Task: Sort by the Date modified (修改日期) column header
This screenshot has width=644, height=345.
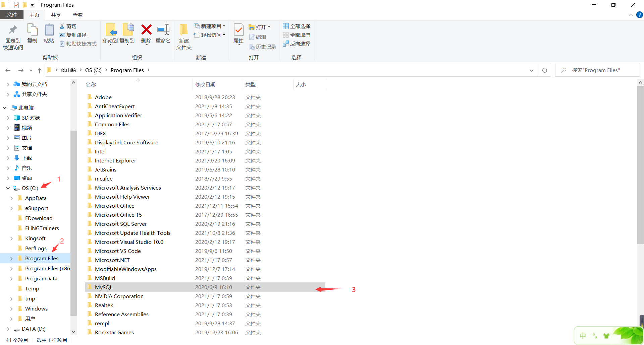Action: coord(218,84)
